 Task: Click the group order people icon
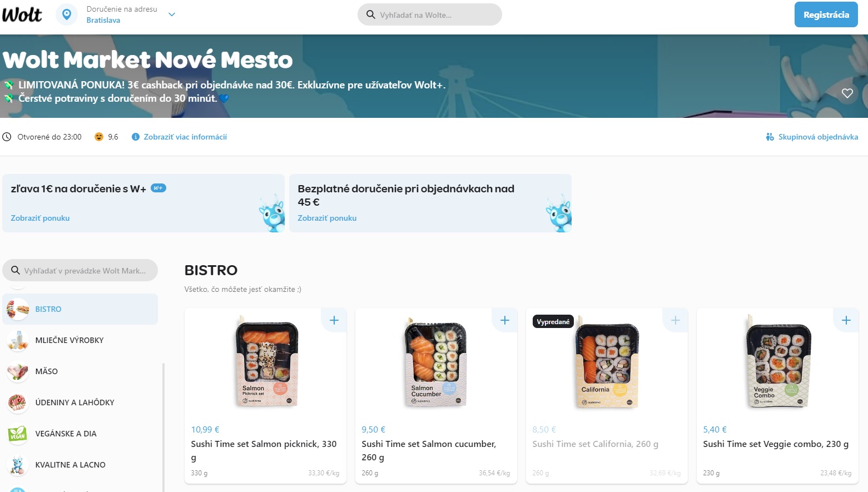(770, 137)
